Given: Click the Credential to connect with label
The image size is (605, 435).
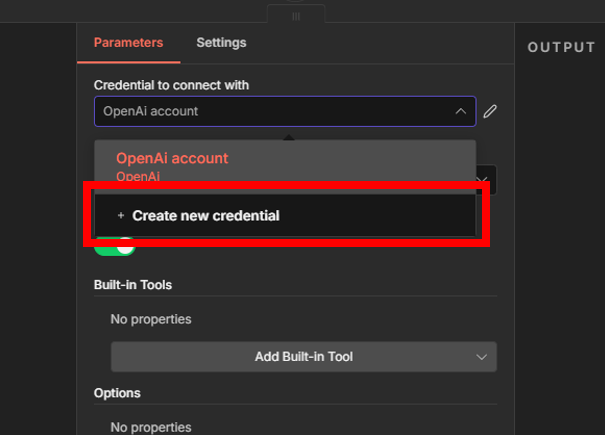Looking at the screenshot, I should click(171, 85).
